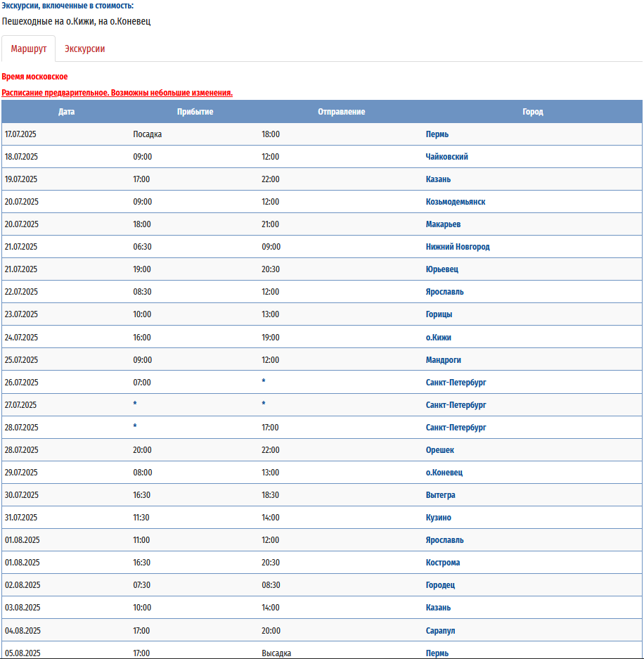
Task: Open Казань link on 03.08.2025 row
Action: pos(438,608)
